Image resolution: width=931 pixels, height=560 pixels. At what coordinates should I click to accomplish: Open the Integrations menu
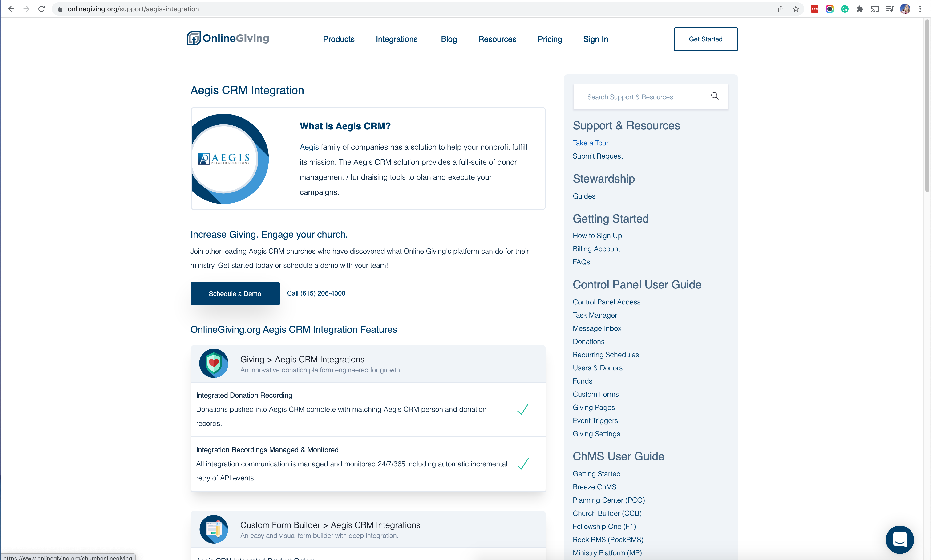[x=397, y=39]
